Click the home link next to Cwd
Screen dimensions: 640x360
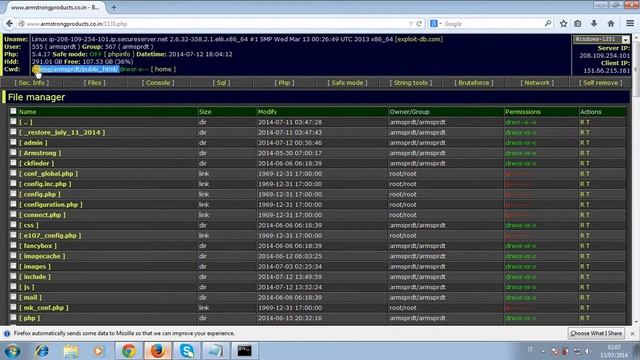tap(163, 69)
